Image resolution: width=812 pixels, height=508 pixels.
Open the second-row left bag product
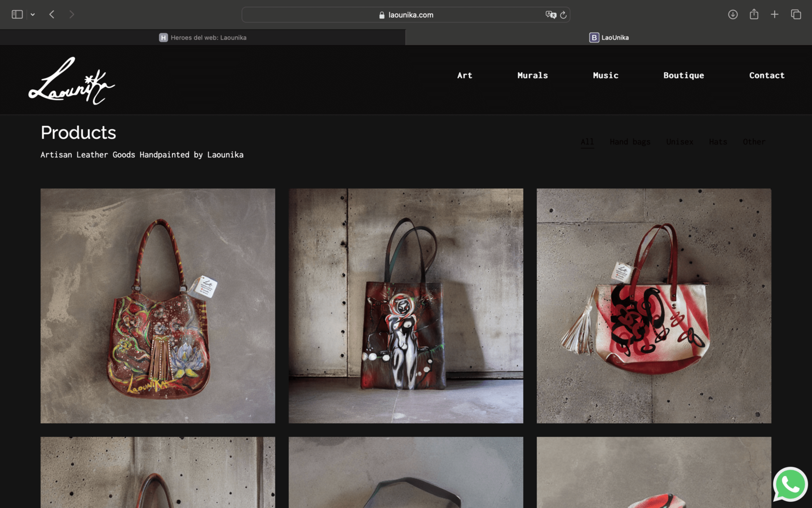[158, 472]
